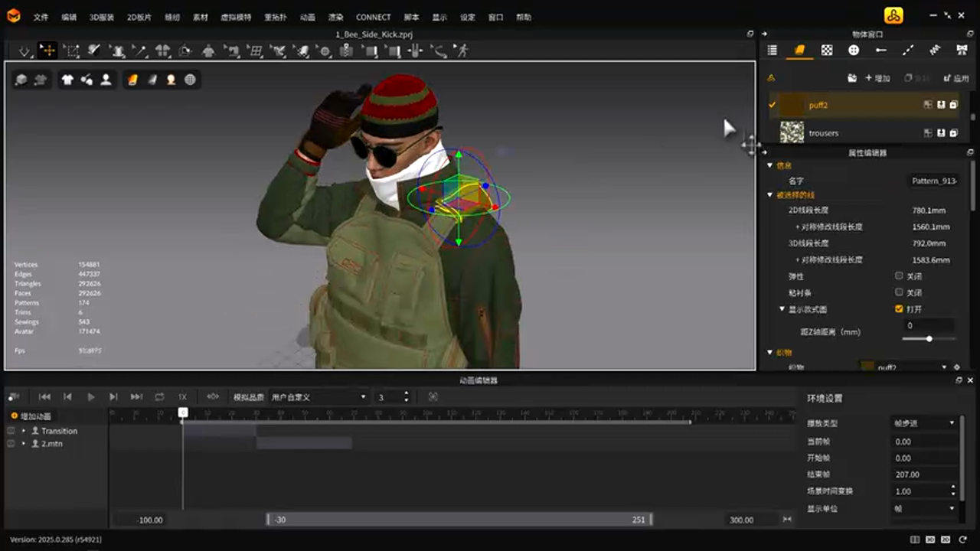The height and width of the screenshot is (551, 980).
Task: Open the CONNECT menu
Action: pos(373,17)
